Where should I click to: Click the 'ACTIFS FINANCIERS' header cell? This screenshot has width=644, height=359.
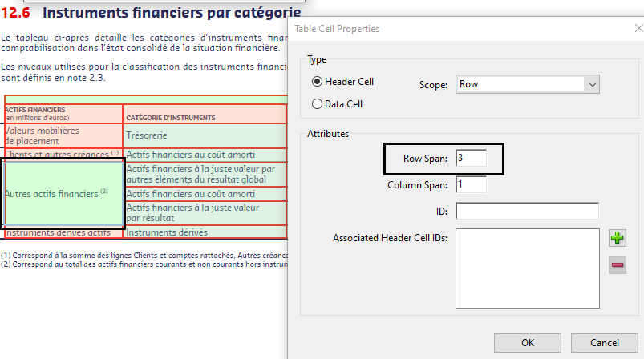click(63, 114)
